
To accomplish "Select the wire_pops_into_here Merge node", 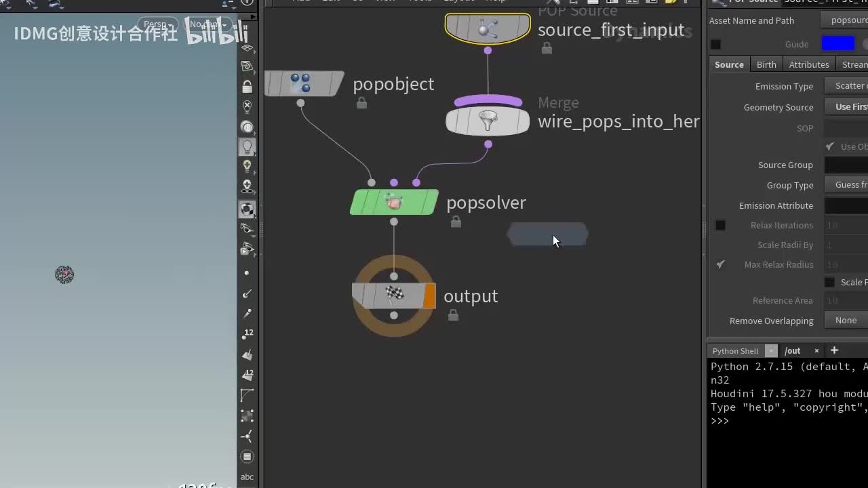I will (x=488, y=121).
